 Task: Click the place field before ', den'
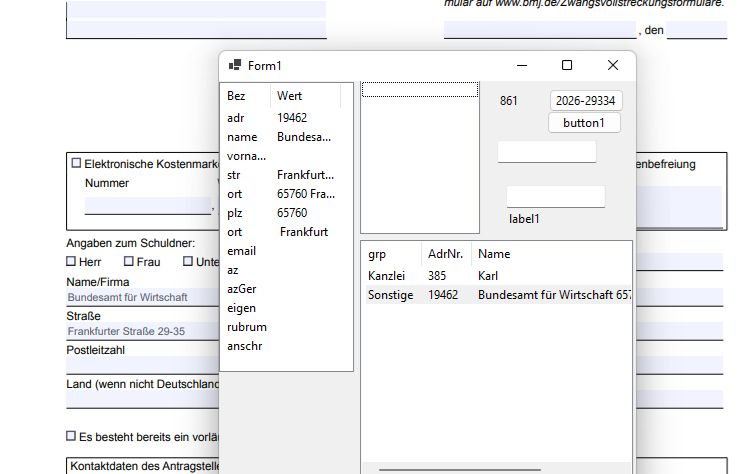[x=540, y=30]
